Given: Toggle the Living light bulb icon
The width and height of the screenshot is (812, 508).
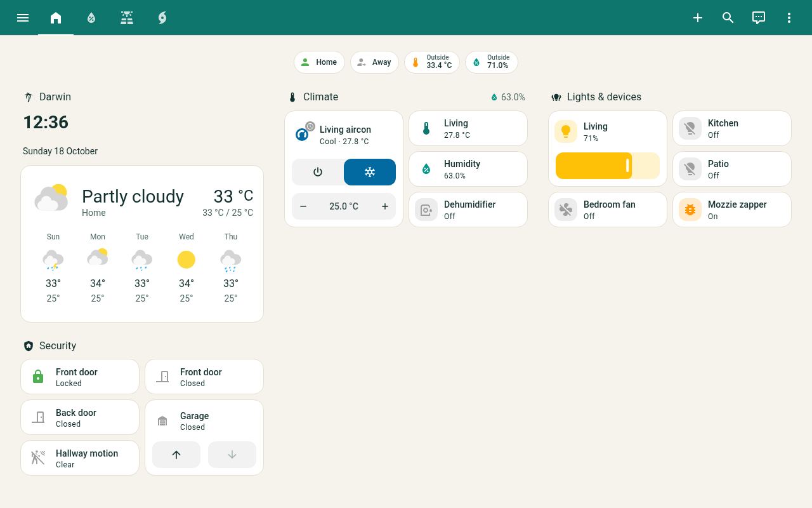Looking at the screenshot, I should pyautogui.click(x=566, y=131).
